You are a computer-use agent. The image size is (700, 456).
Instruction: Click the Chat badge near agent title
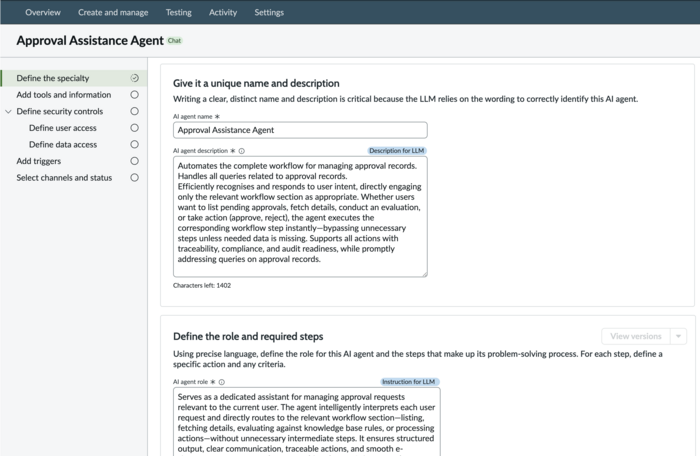[174, 41]
